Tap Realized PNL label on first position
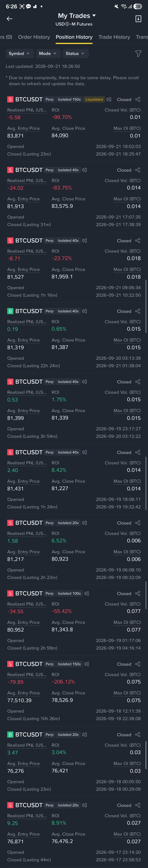The height and width of the screenshot is (868, 148). tap(27, 110)
